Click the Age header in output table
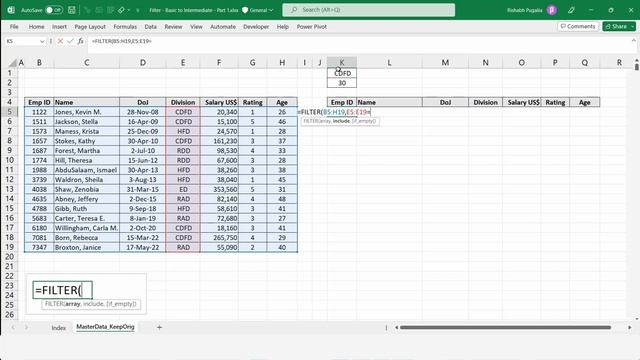The image size is (640, 360). (584, 102)
